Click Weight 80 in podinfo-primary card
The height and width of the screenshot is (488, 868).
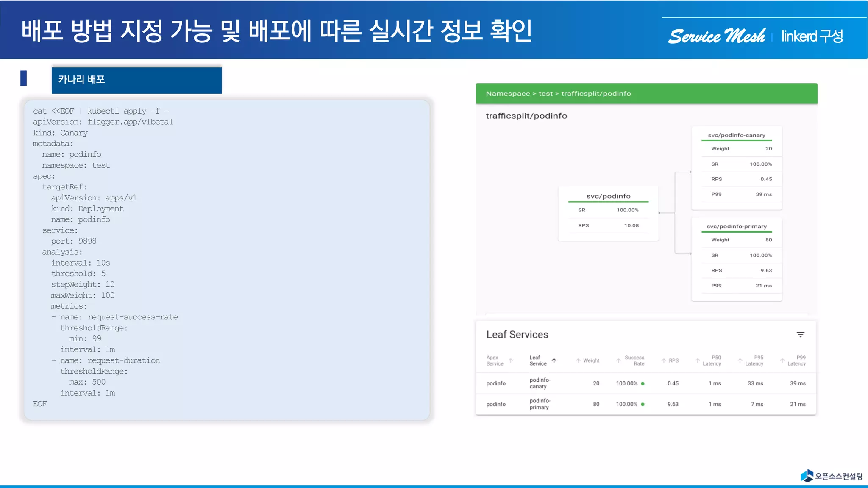tap(741, 240)
